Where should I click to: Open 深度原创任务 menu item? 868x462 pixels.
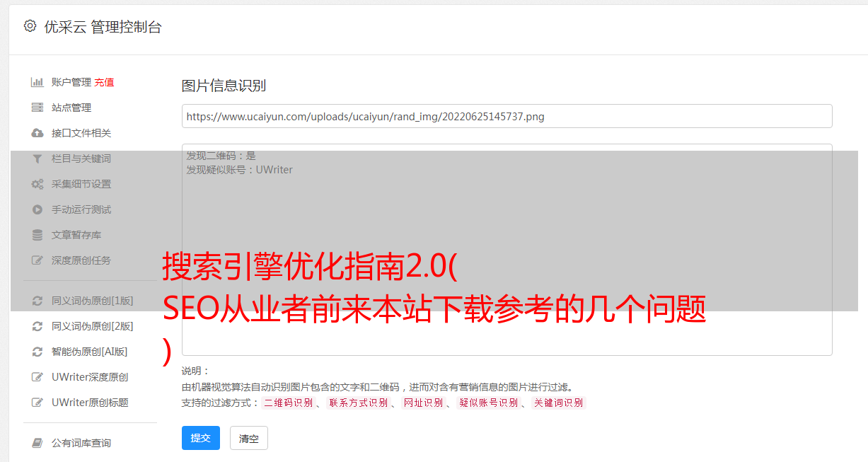pos(81,260)
